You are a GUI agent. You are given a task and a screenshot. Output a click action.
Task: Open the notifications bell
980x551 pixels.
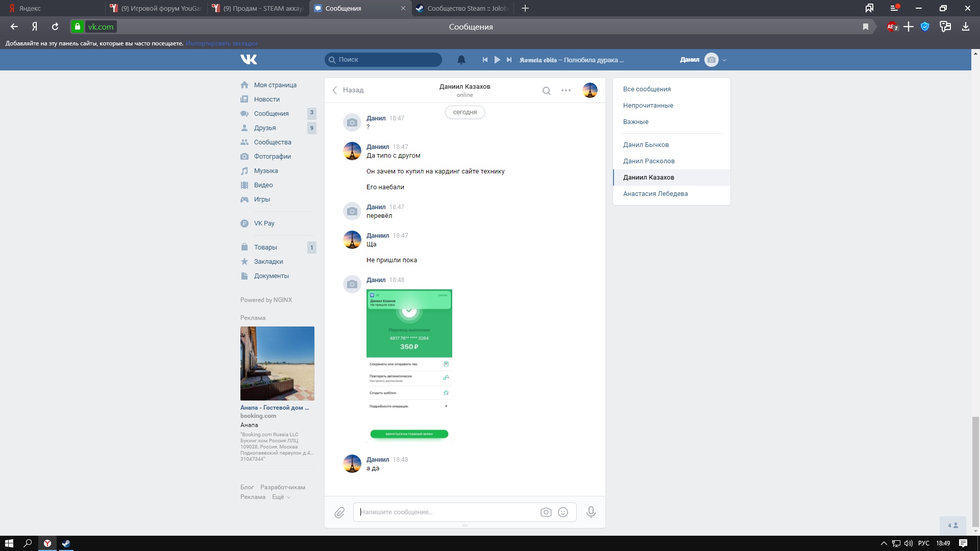coord(461,60)
